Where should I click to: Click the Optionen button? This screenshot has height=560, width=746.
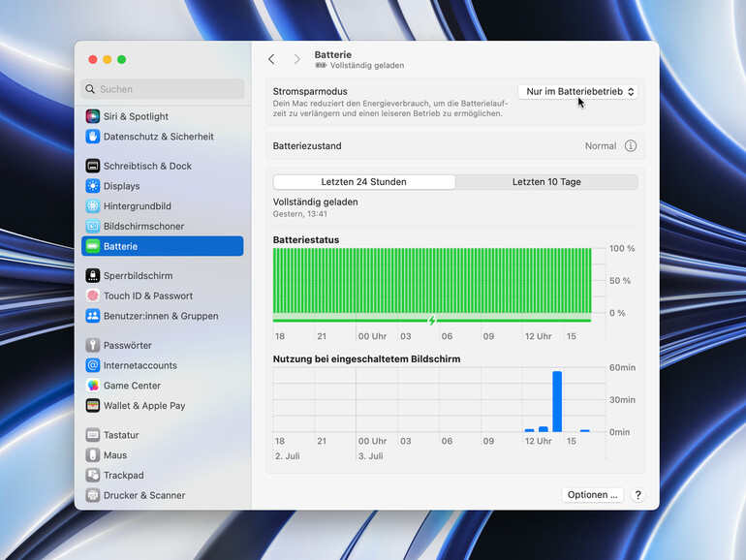pos(591,494)
